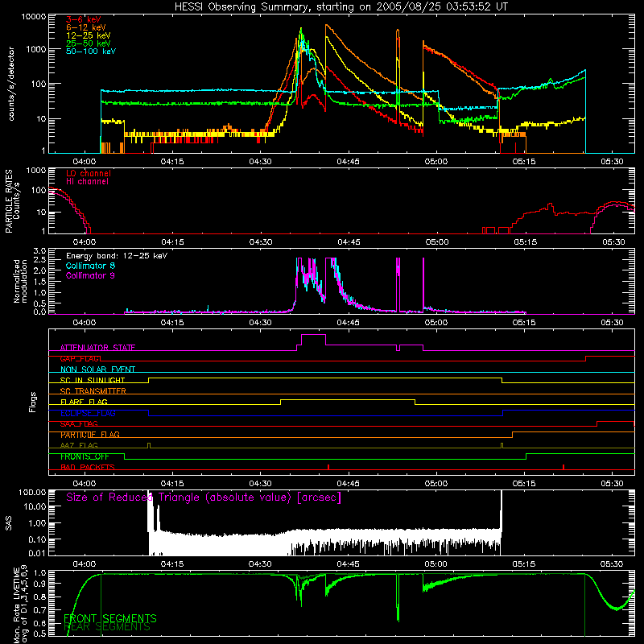Select the 50-100 keV legend label
Viewport: 644px width, 644px height.
click(x=91, y=52)
